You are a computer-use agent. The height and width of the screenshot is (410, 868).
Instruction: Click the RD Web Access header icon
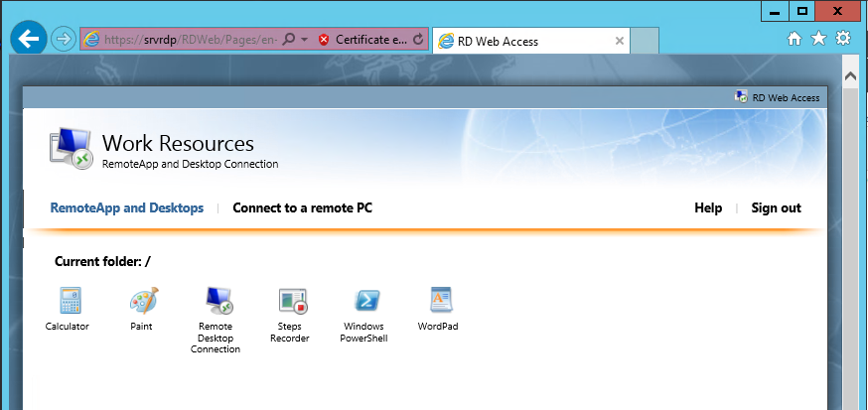[x=740, y=97]
